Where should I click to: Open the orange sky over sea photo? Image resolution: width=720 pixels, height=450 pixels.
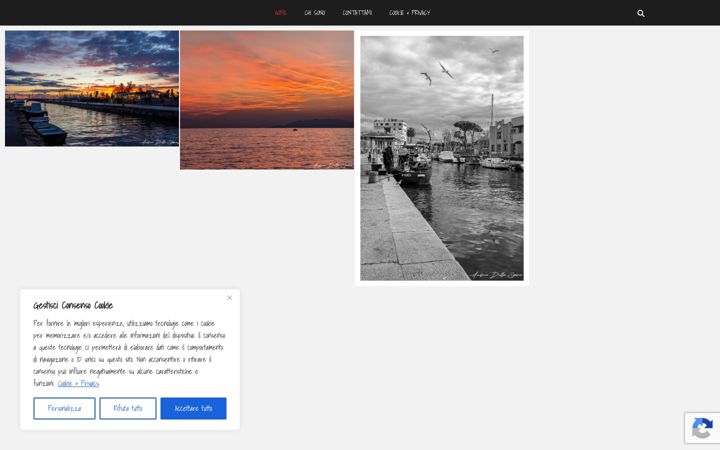click(267, 100)
